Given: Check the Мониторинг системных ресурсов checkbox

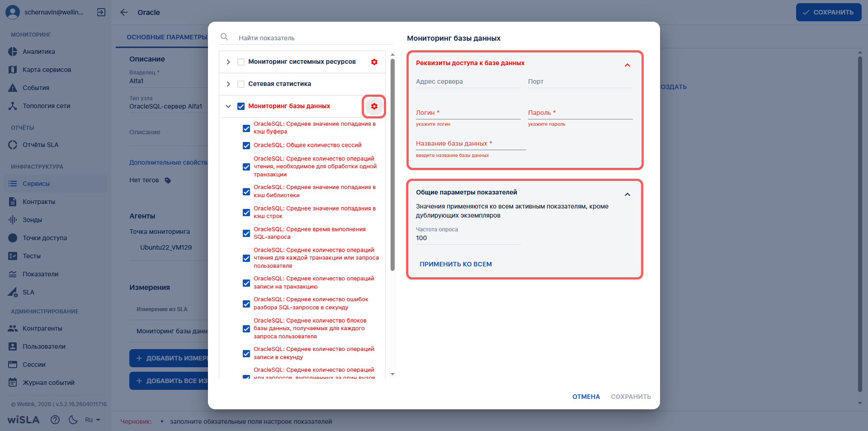Looking at the screenshot, I should click(x=241, y=62).
